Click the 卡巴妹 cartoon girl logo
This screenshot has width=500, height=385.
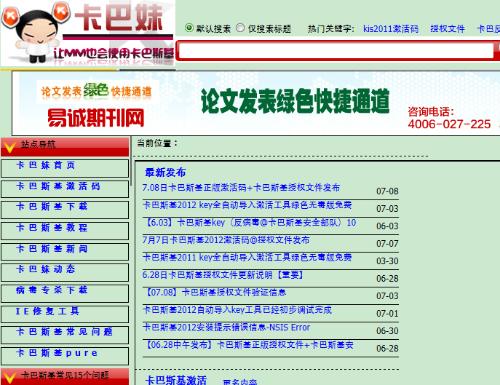pos(88,33)
